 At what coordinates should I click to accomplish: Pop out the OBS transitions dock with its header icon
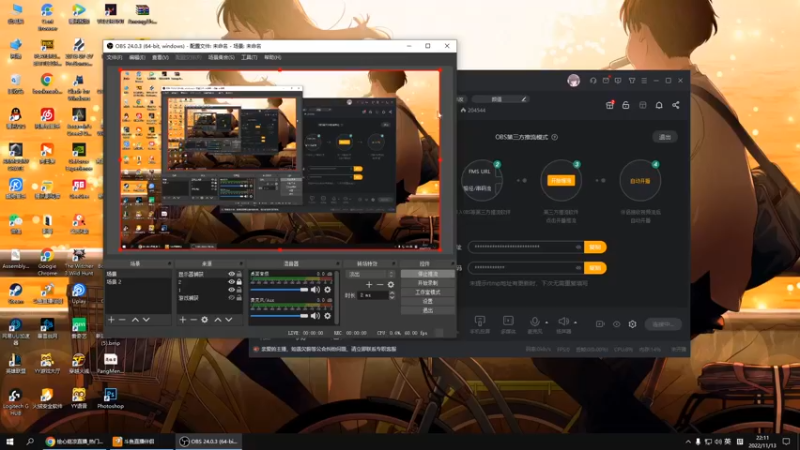tap(393, 264)
